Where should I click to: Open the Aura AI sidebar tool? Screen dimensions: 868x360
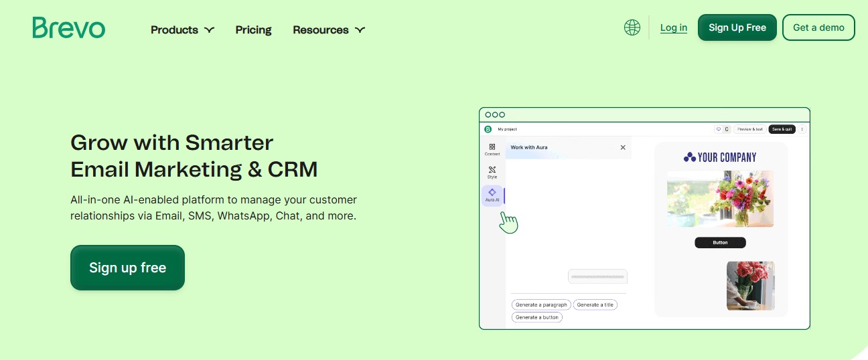tap(492, 195)
